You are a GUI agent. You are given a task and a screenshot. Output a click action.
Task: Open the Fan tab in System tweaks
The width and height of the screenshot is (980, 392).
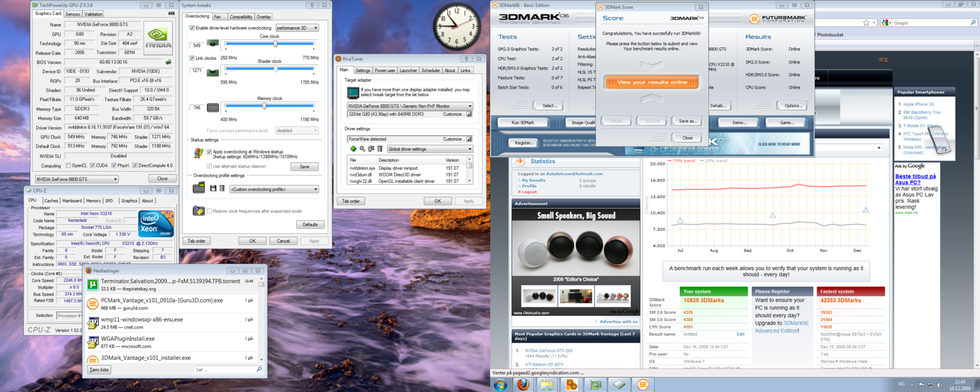(x=218, y=17)
